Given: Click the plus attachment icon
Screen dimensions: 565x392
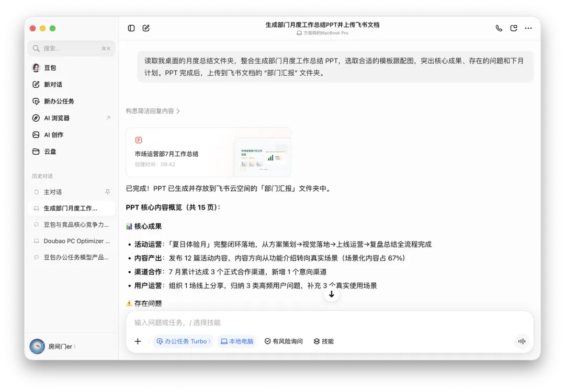Looking at the screenshot, I should coord(138,341).
